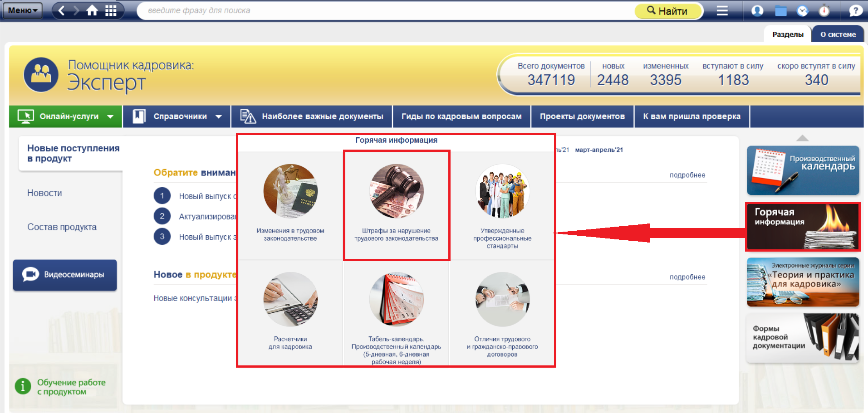Image resolution: width=868 pixels, height=413 pixels.
Task: Click the help question mark icon
Action: coord(855,10)
